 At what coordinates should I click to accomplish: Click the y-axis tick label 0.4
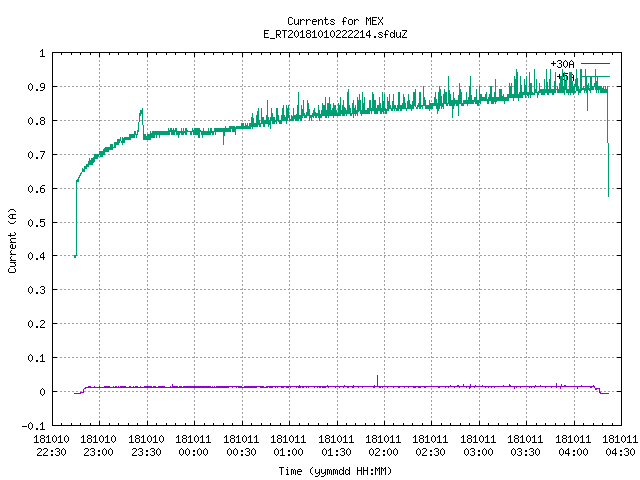pos(36,256)
